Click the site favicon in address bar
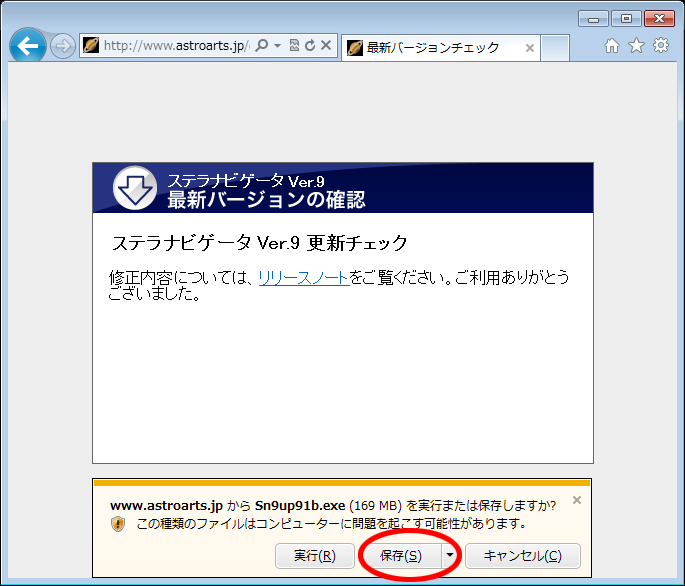This screenshot has height=586, width=685. pos(91,45)
